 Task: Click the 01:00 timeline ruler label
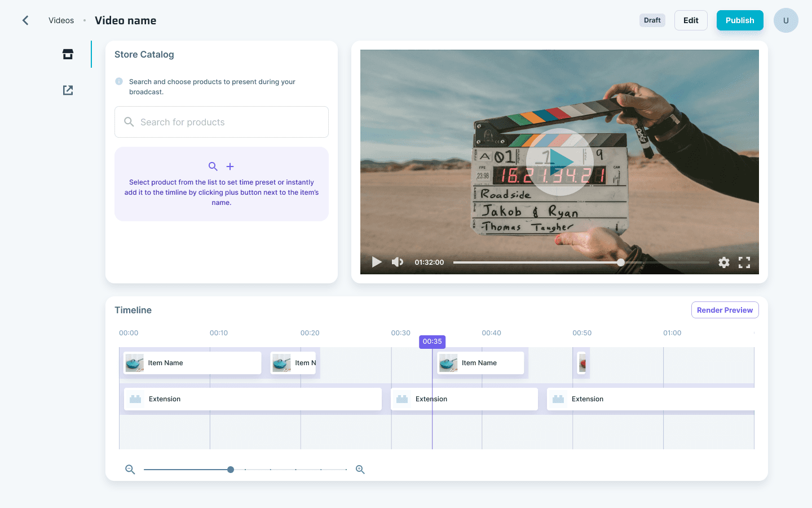pos(672,333)
